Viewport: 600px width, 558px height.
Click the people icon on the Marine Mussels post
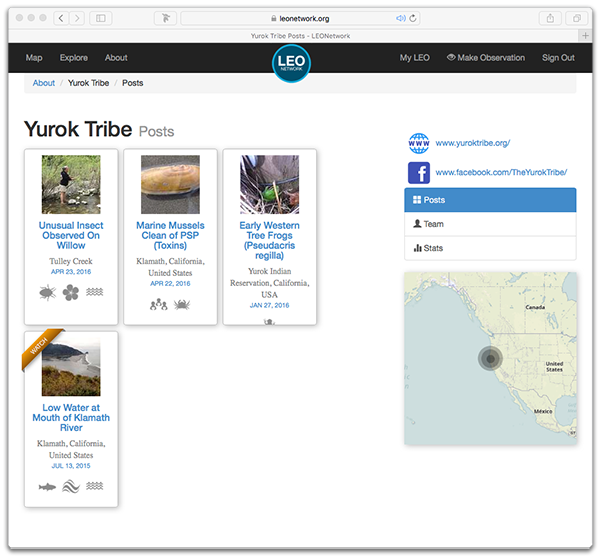[158, 304]
